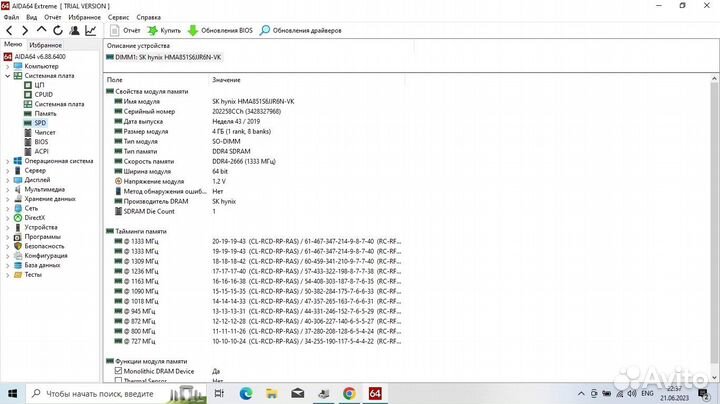
Task: Switch to the Избранное tab in the sidebar
Action: 45,45
